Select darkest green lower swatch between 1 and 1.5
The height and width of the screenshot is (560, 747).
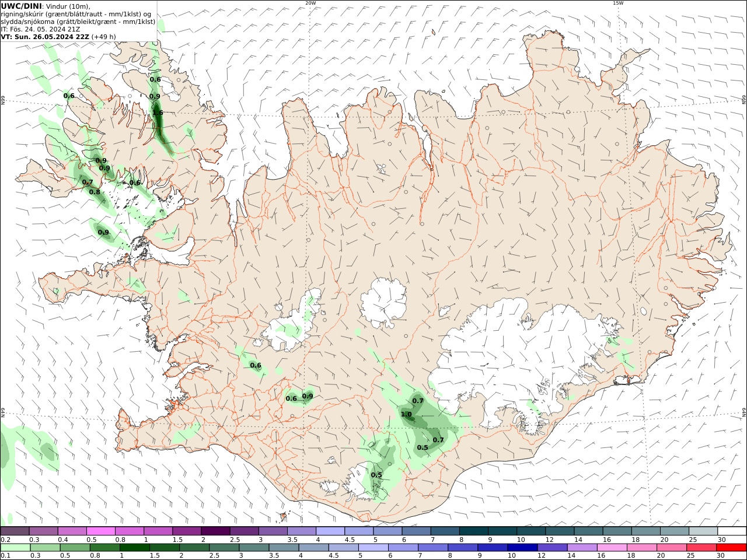(134, 548)
